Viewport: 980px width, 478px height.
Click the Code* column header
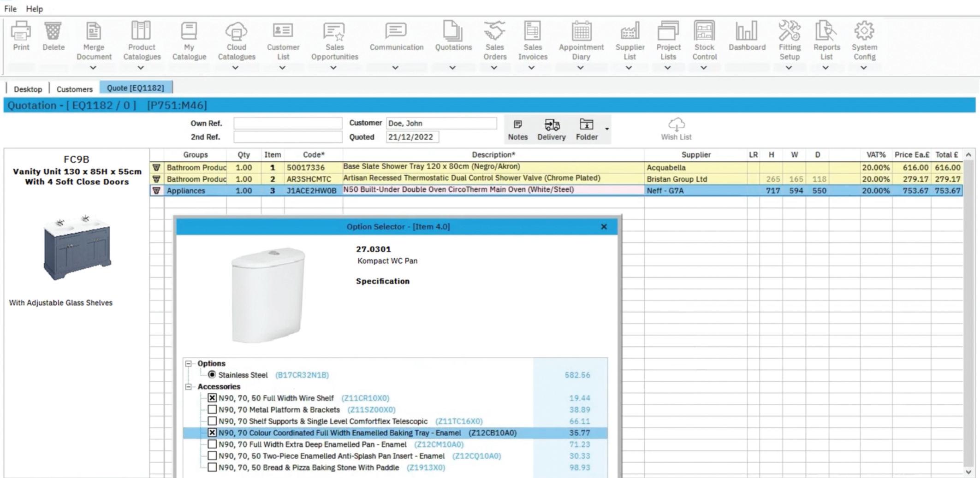pos(314,155)
